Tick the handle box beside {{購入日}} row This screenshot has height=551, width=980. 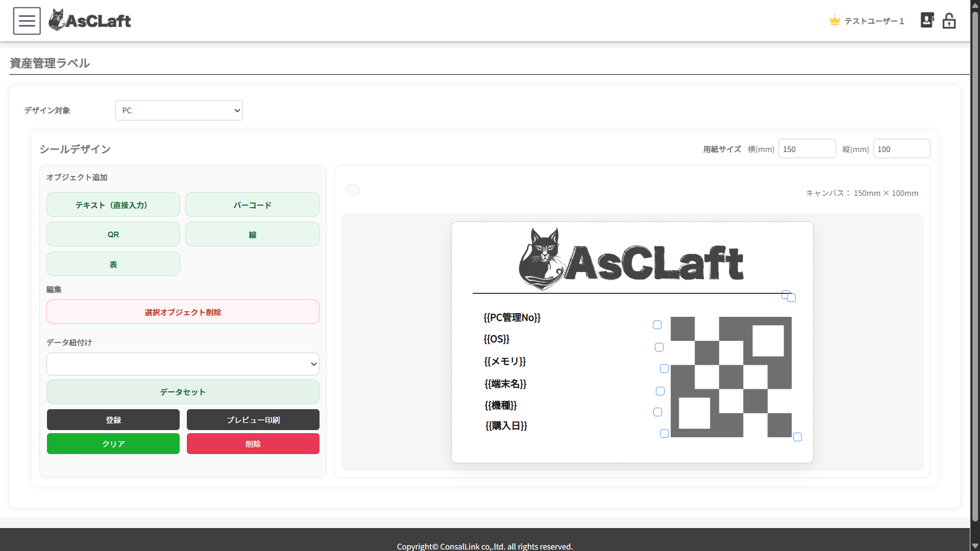tap(664, 434)
